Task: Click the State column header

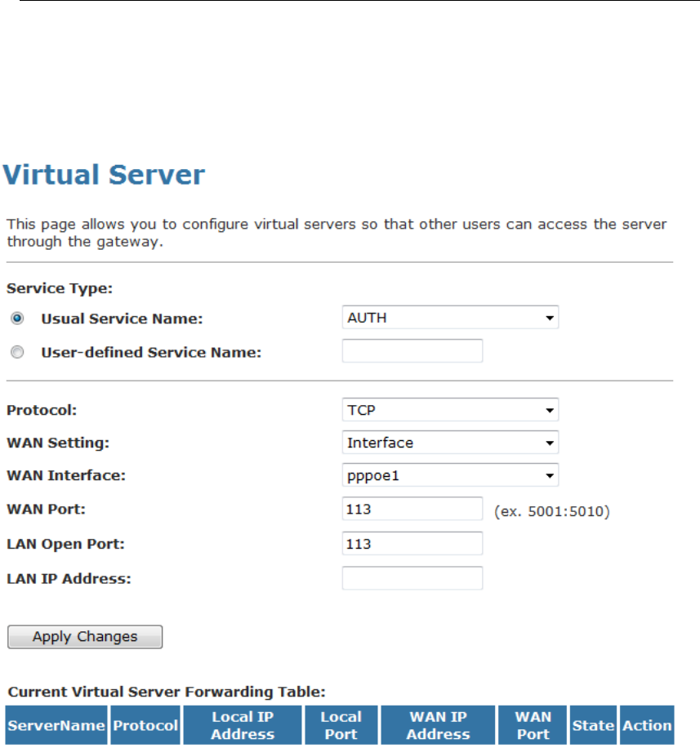Action: [x=593, y=725]
